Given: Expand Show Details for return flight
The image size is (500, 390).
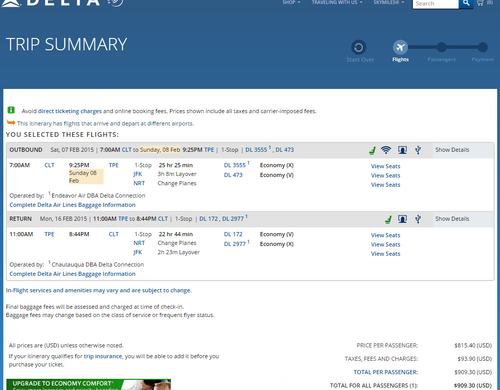Looking at the screenshot, I should pos(452,219).
